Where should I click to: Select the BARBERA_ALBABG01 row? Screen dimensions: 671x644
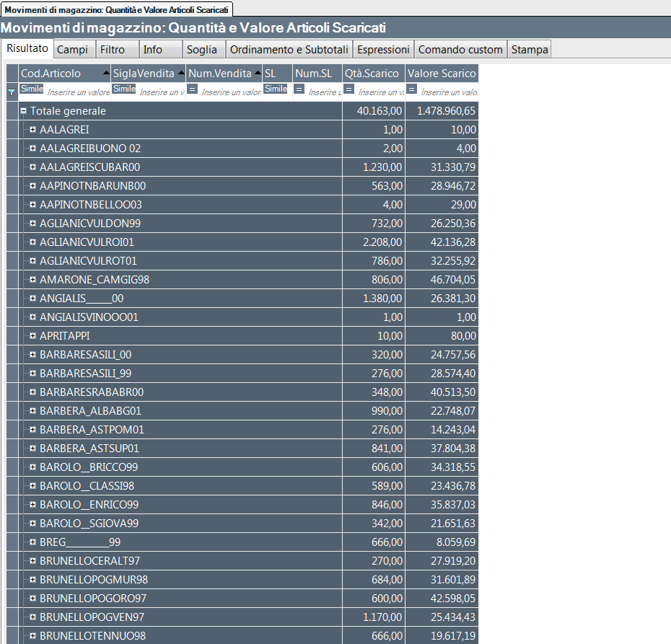[90, 410]
